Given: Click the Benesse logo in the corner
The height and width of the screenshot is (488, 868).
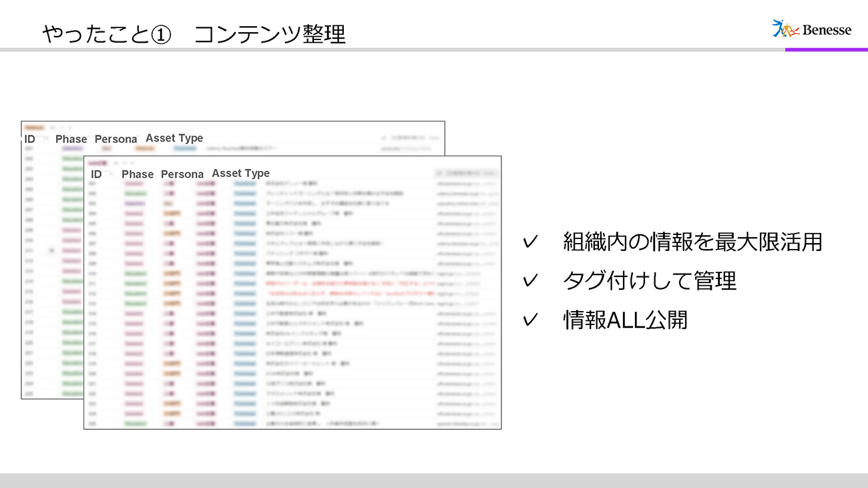Looking at the screenshot, I should click(811, 29).
